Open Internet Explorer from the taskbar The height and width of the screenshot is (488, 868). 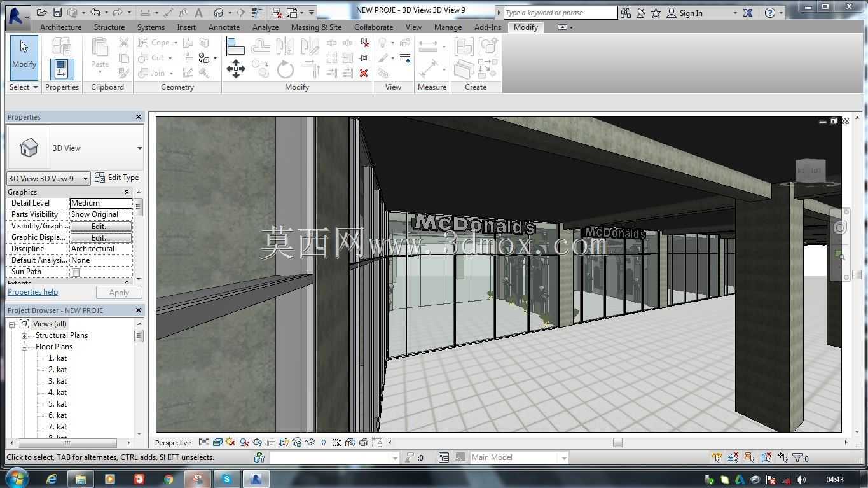(52, 479)
